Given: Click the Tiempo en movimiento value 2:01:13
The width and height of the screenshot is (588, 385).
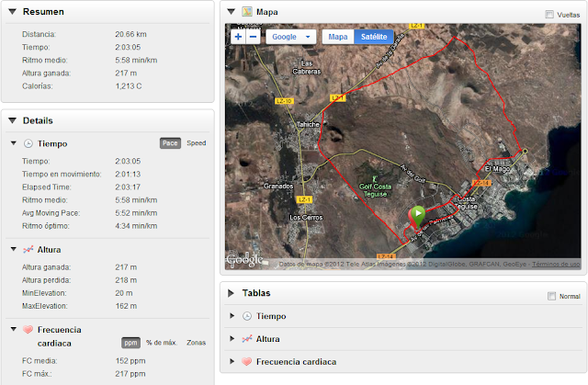Looking at the screenshot, I should [128, 175].
